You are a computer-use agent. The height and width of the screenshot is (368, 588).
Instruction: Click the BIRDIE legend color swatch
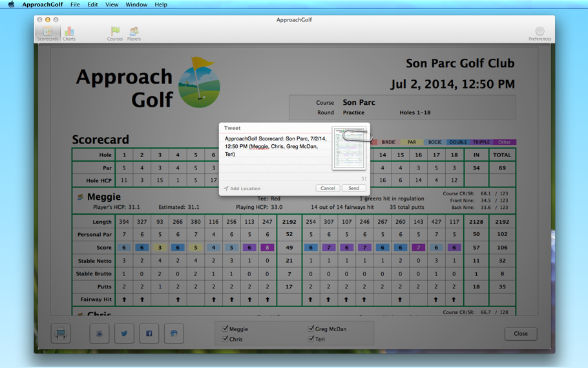point(388,142)
